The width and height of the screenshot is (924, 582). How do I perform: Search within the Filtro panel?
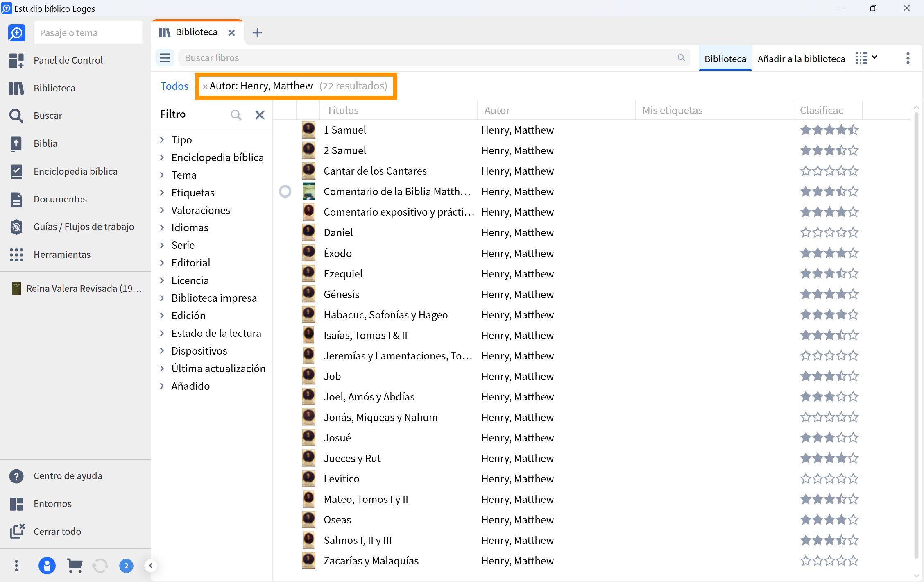tap(236, 115)
